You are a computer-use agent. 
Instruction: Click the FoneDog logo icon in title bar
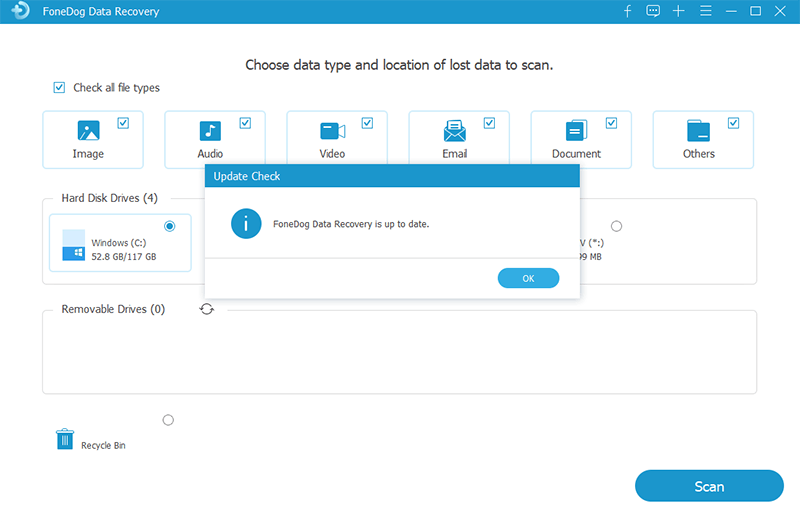coord(21,10)
